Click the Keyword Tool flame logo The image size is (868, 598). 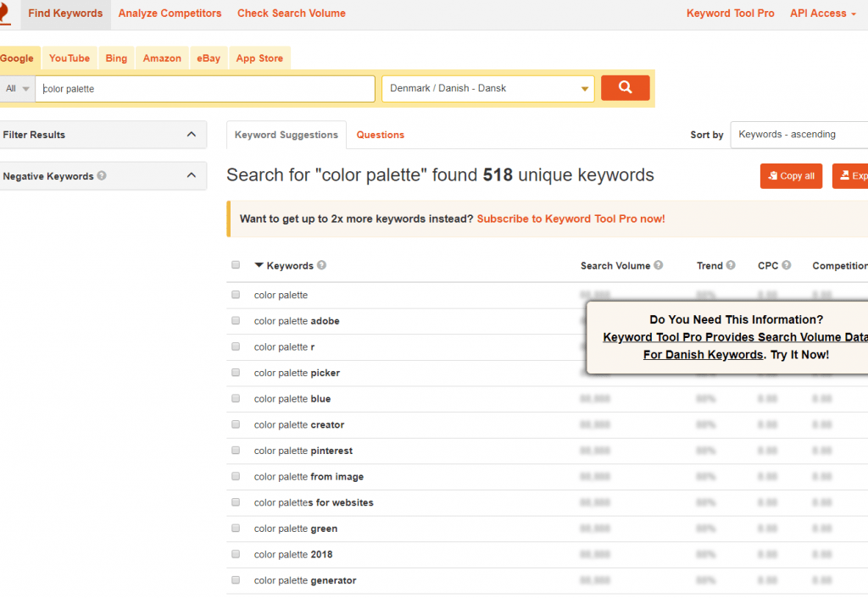point(5,14)
